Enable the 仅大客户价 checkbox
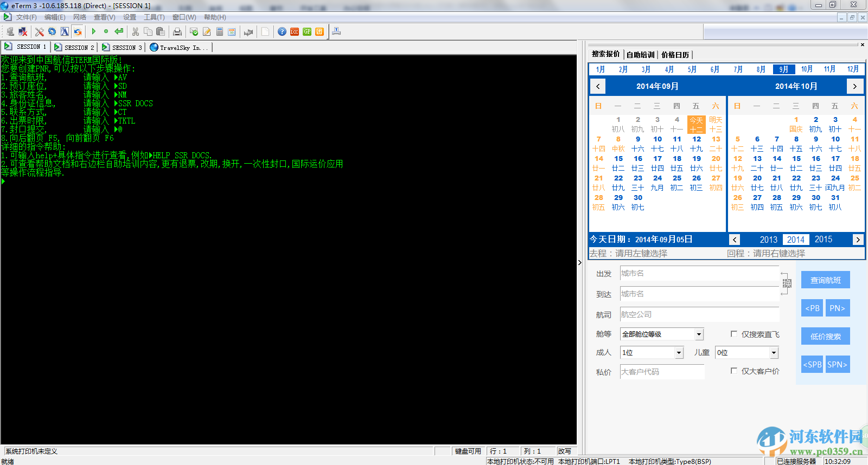Screen dimensions: 868x465 (734, 371)
